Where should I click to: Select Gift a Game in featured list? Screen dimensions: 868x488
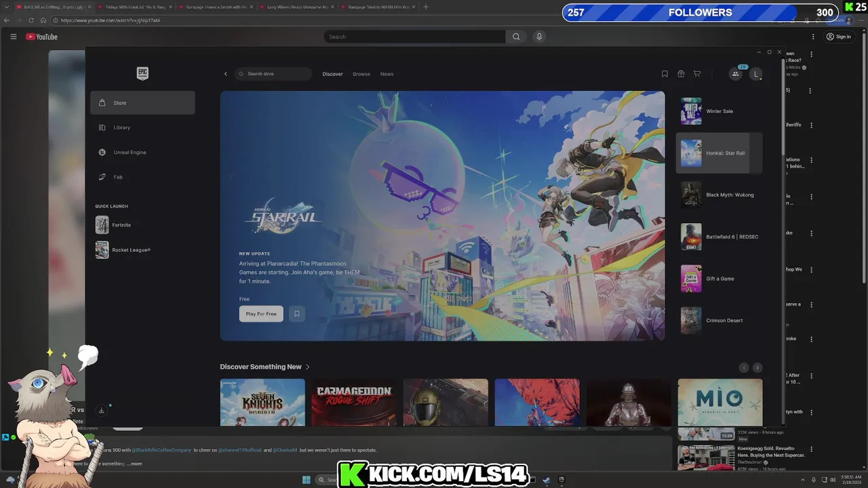(719, 279)
